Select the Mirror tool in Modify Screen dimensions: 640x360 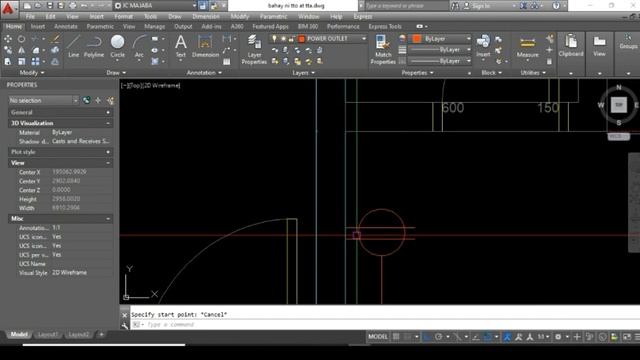click(x=21, y=50)
